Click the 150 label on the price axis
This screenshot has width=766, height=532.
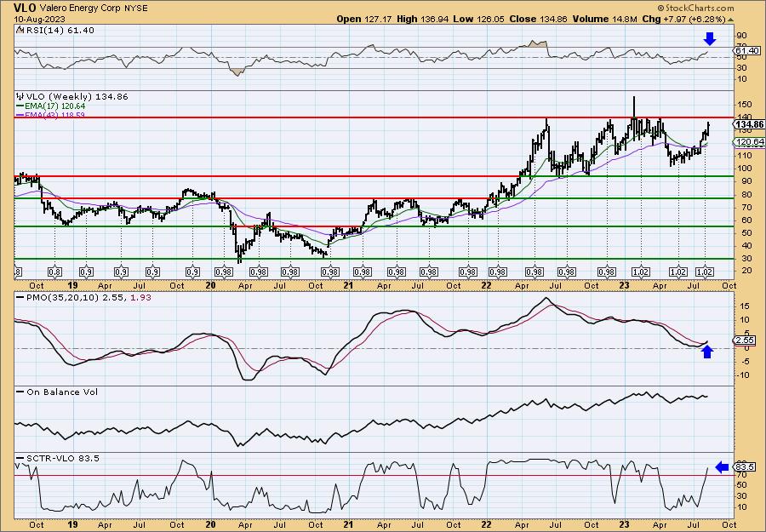pos(743,105)
